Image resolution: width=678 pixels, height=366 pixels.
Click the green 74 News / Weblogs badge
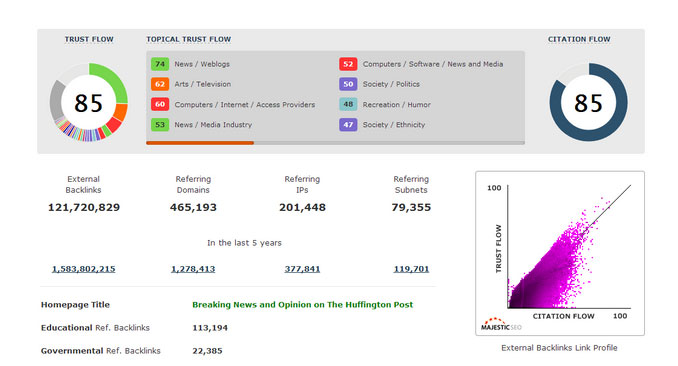160,64
